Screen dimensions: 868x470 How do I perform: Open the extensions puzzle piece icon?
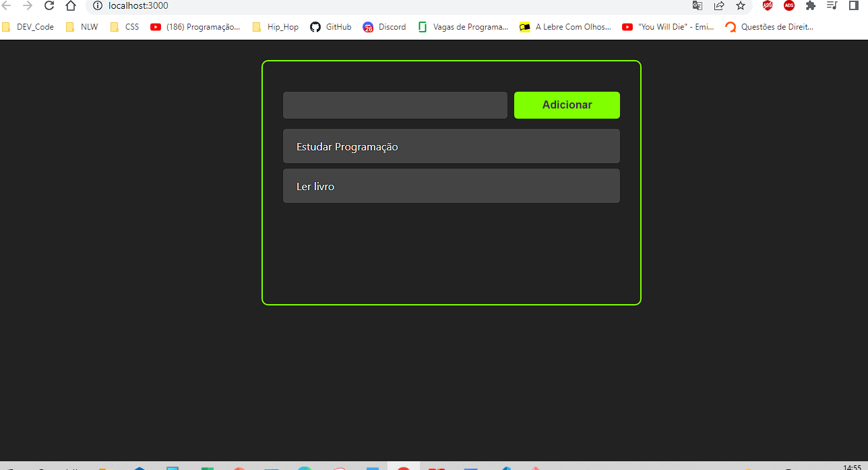810,5
